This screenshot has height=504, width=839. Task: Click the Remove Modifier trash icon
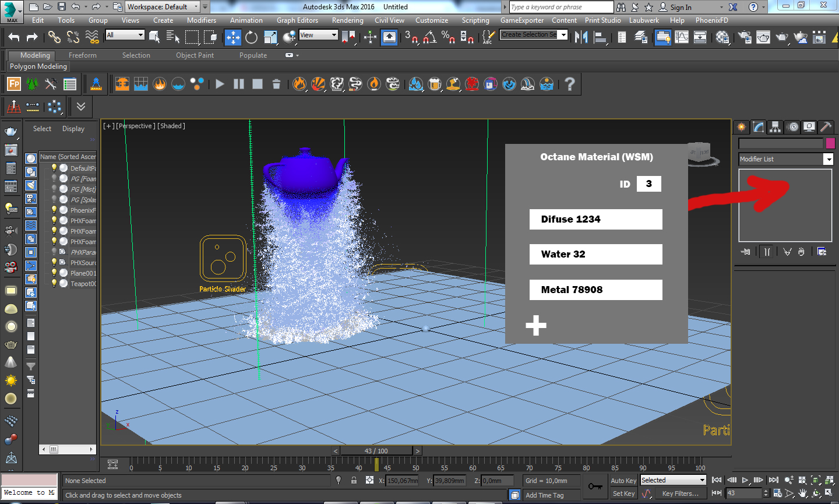tap(802, 252)
